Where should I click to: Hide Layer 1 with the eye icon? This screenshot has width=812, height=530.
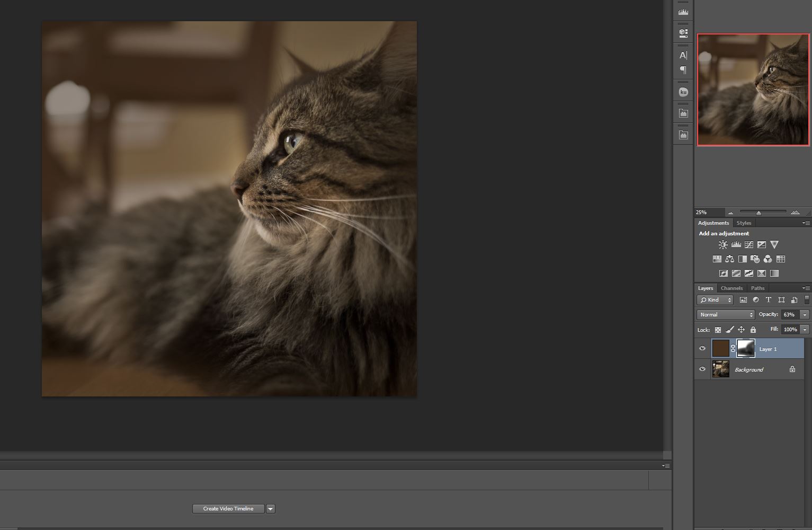pos(702,348)
